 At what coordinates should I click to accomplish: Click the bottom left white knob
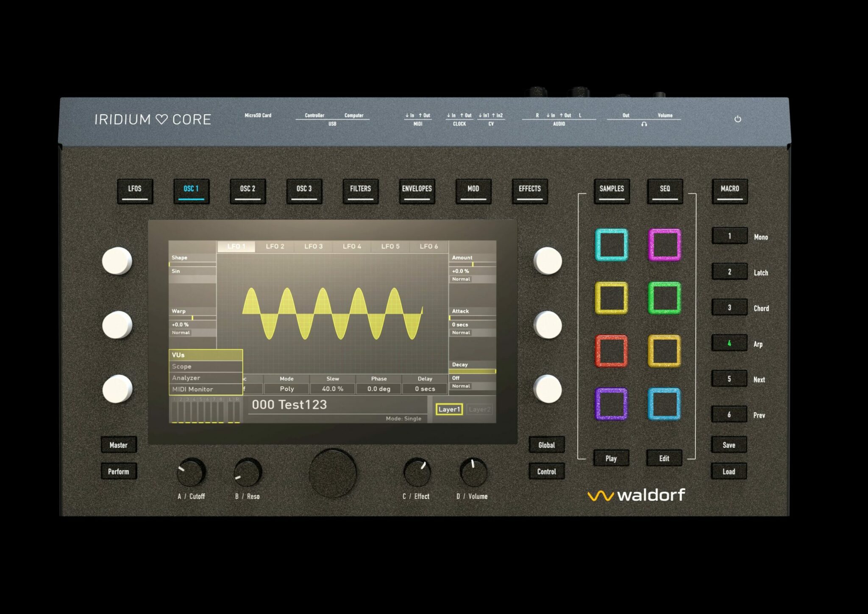click(117, 389)
